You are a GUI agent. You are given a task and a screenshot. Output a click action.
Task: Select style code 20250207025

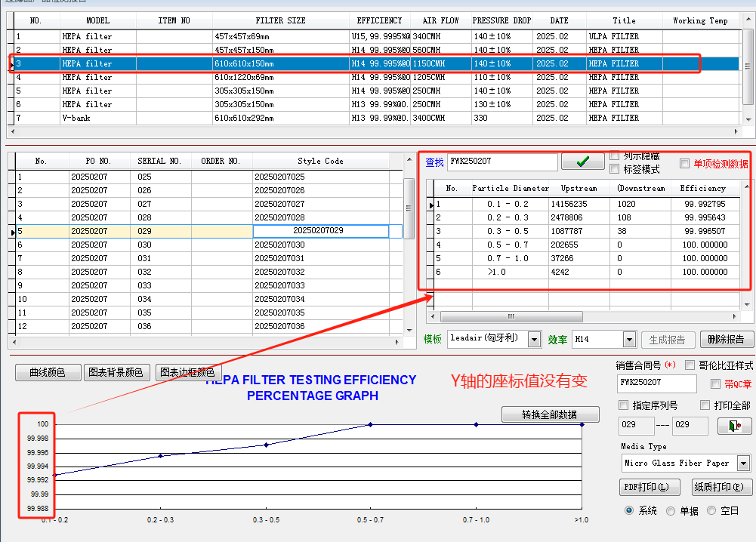point(321,177)
